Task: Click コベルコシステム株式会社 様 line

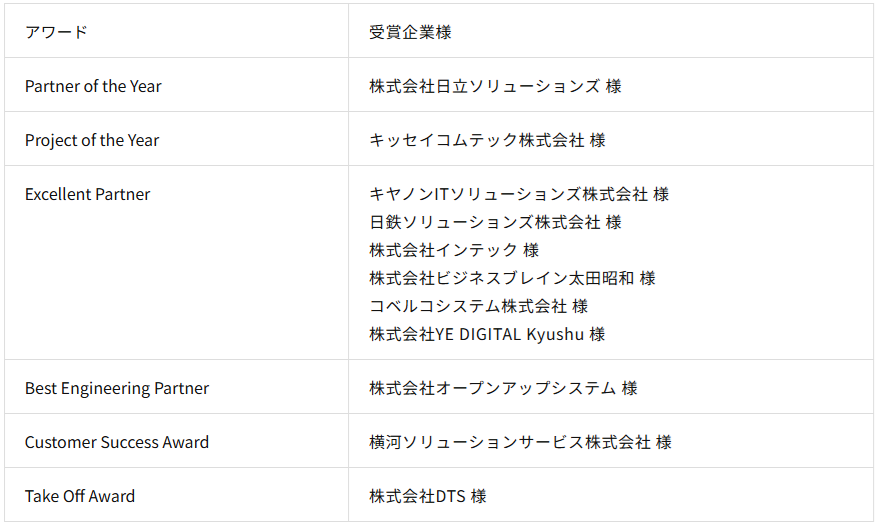Action: coord(478,306)
